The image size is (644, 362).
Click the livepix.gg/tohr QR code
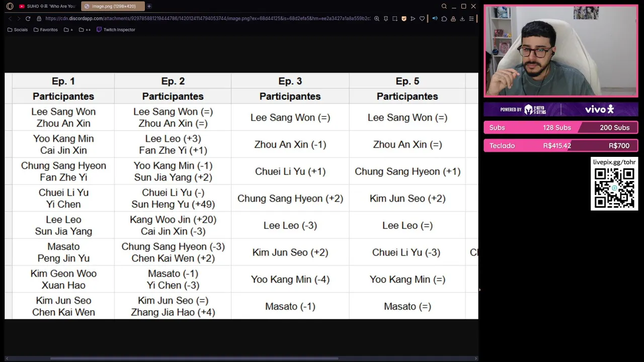click(x=614, y=188)
